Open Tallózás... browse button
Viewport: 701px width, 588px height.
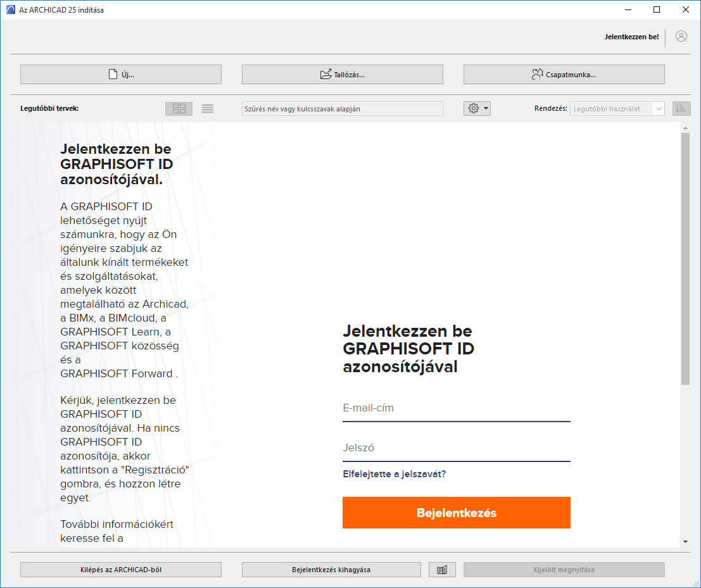343,74
